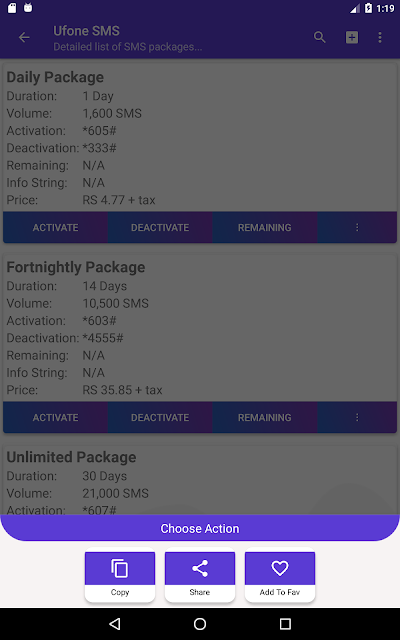The width and height of the screenshot is (400, 640).
Task: Open the header overflow menu
Action: [380, 38]
